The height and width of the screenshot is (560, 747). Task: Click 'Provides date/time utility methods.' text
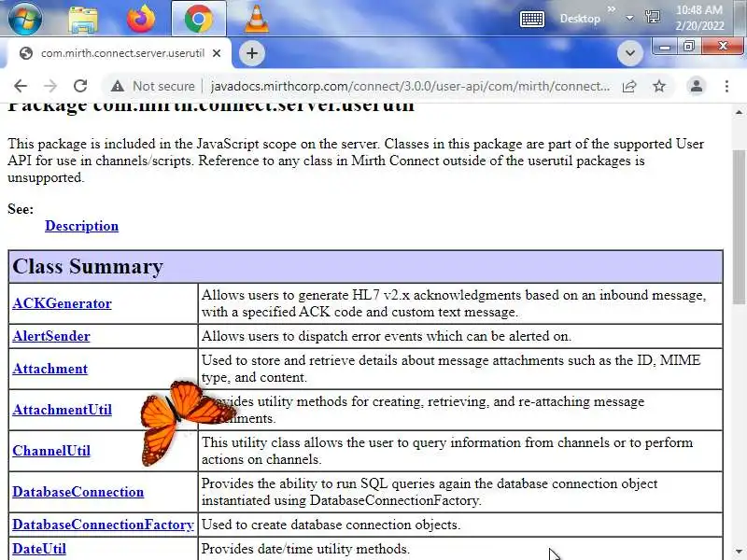click(305, 549)
